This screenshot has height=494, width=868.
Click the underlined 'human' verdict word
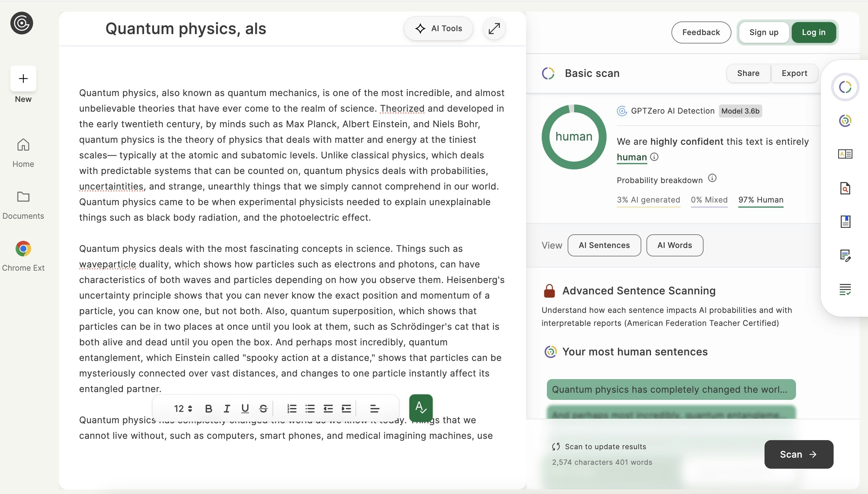pyautogui.click(x=632, y=157)
